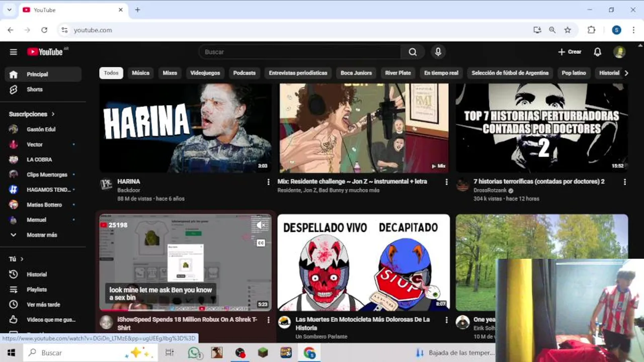Viewport: 644px width, 362px height.
Task: Select Selección de fútbol de Argentina chip
Action: coord(510,73)
